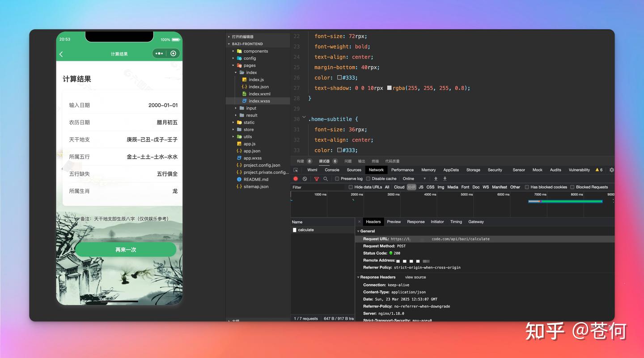Click the rgba color swatch on line 27

pyautogui.click(x=389, y=88)
